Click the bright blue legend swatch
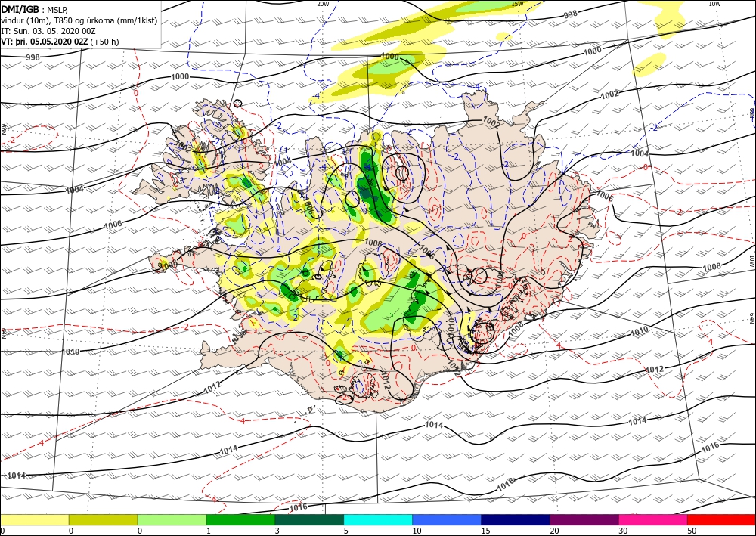 tap(447, 519)
